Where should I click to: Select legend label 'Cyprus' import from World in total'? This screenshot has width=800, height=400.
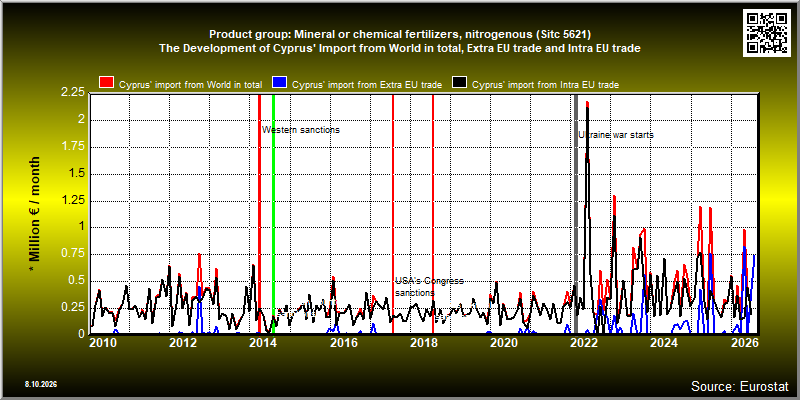[x=190, y=85]
